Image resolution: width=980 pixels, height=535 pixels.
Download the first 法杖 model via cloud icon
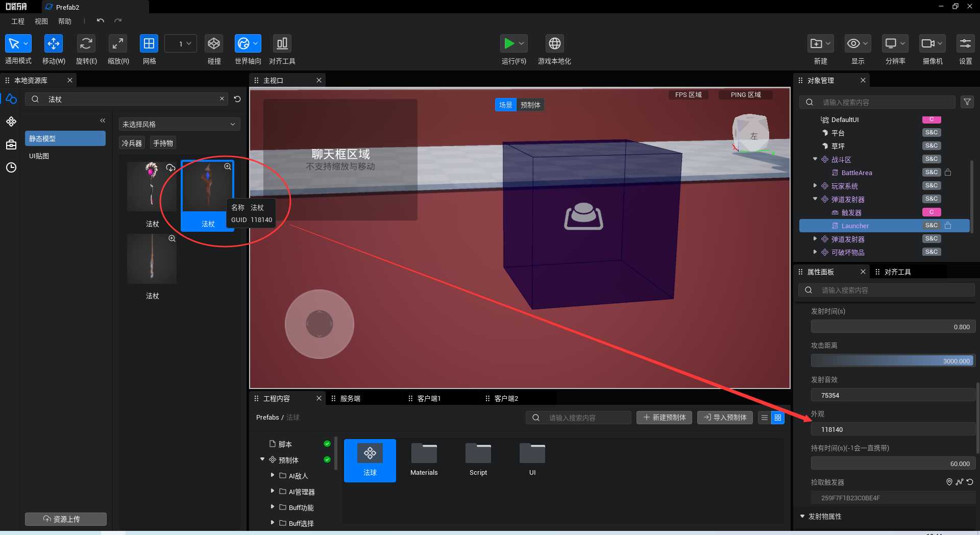171,167
